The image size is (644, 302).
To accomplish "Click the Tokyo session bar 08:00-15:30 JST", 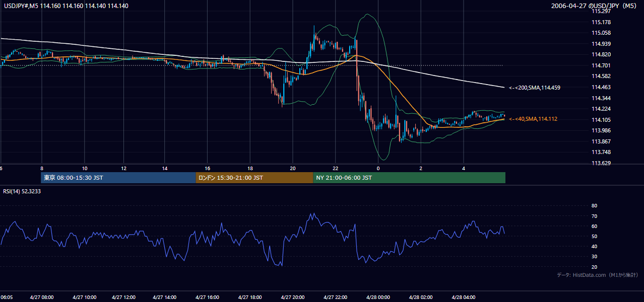I will tap(118, 178).
